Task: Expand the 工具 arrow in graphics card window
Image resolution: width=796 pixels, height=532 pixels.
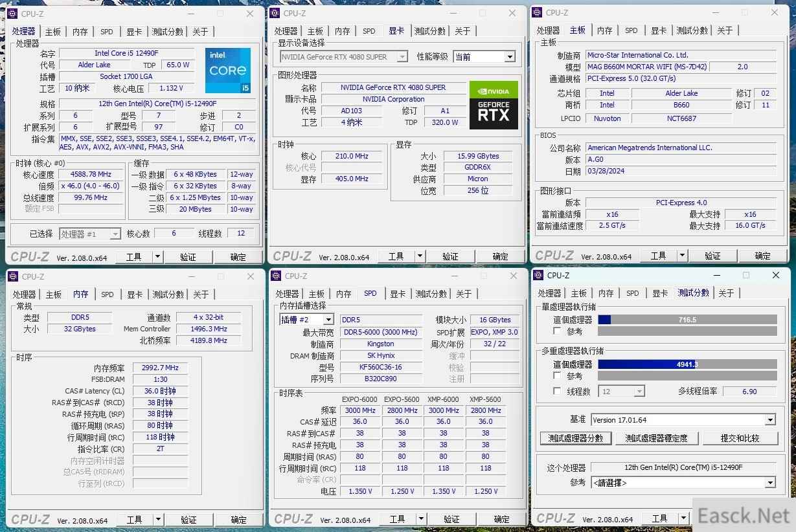Action: [x=419, y=256]
